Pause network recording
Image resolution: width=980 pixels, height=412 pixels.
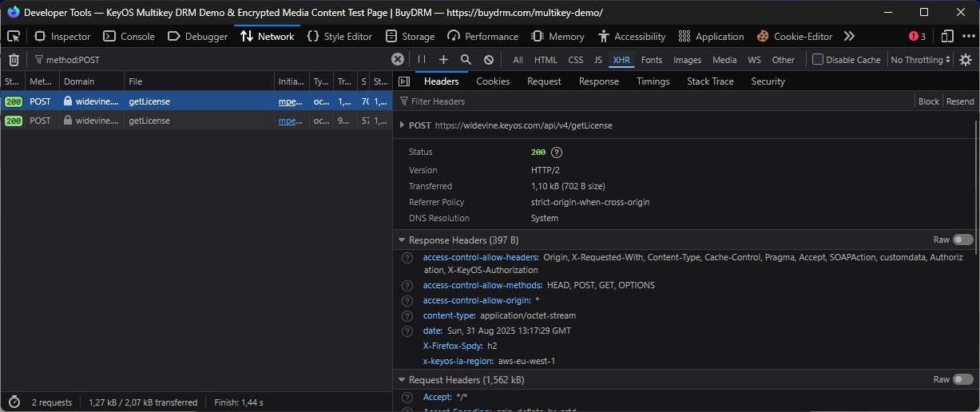tap(422, 60)
